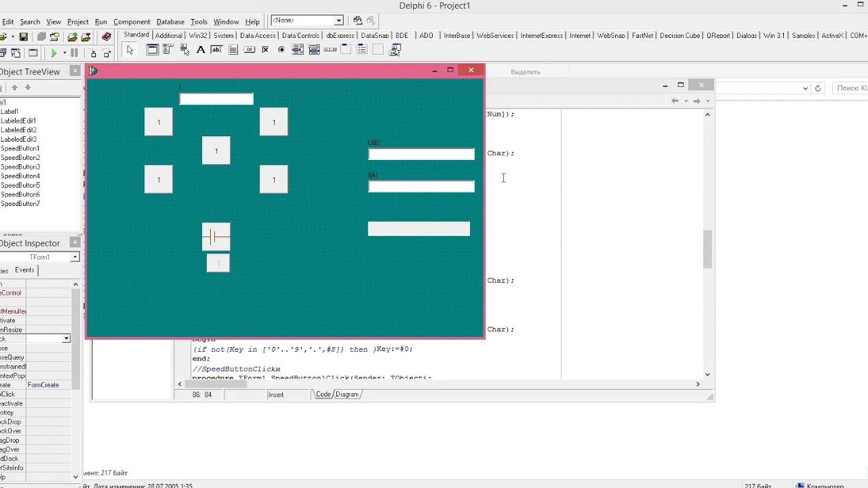868x488 pixels.
Task: Select the MainMenu component in the palette
Action: [167, 49]
